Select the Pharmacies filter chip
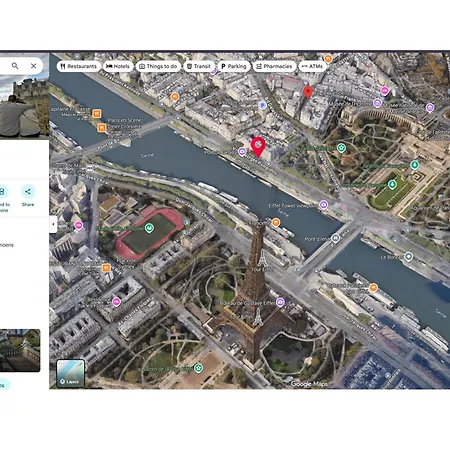This screenshot has height=450, width=450. click(x=274, y=66)
